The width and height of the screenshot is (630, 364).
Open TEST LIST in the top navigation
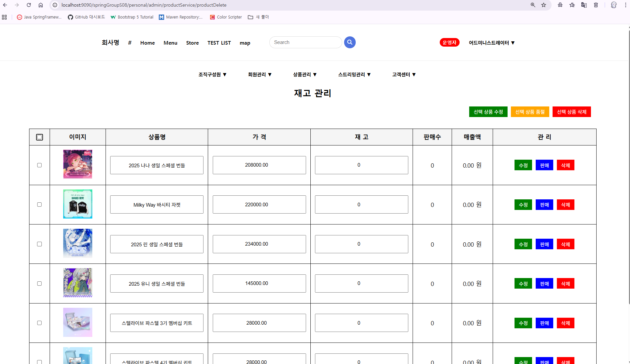pos(219,43)
